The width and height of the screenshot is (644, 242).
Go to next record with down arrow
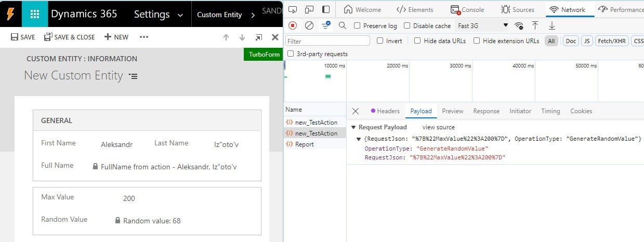point(242,37)
